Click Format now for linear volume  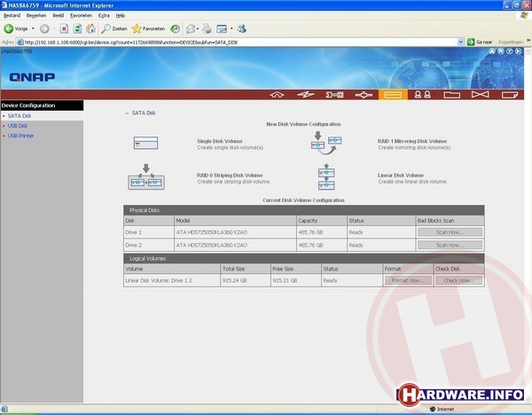(408, 280)
